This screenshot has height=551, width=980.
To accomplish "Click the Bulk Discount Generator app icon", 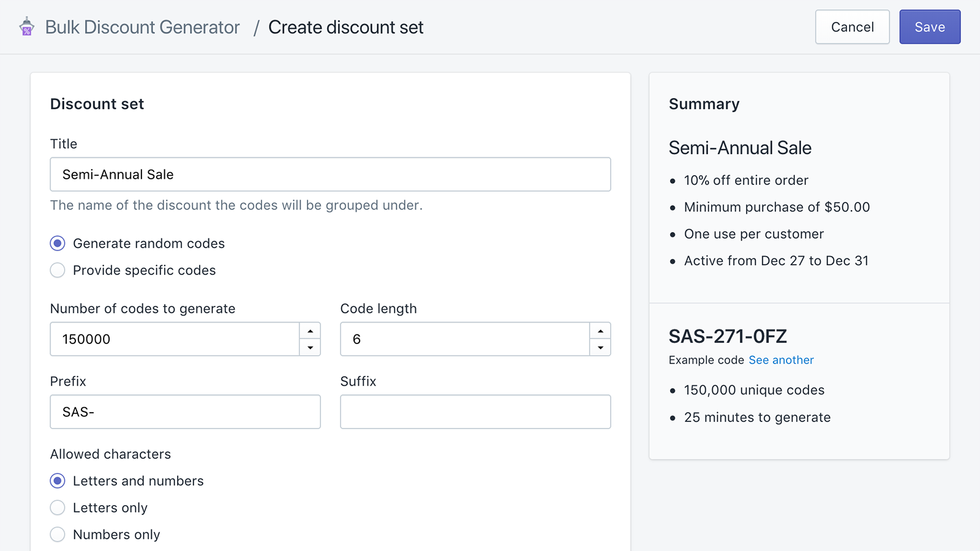I will pos(26,27).
